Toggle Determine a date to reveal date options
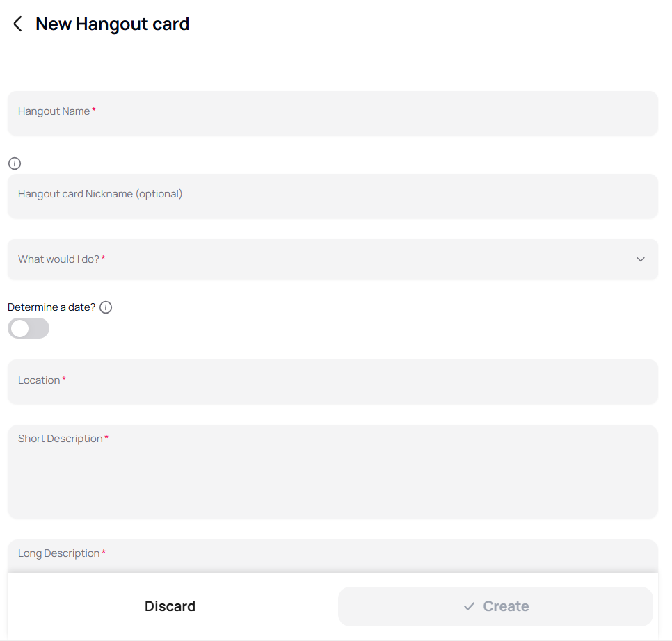This screenshot has width=672, height=641. pyautogui.click(x=28, y=327)
